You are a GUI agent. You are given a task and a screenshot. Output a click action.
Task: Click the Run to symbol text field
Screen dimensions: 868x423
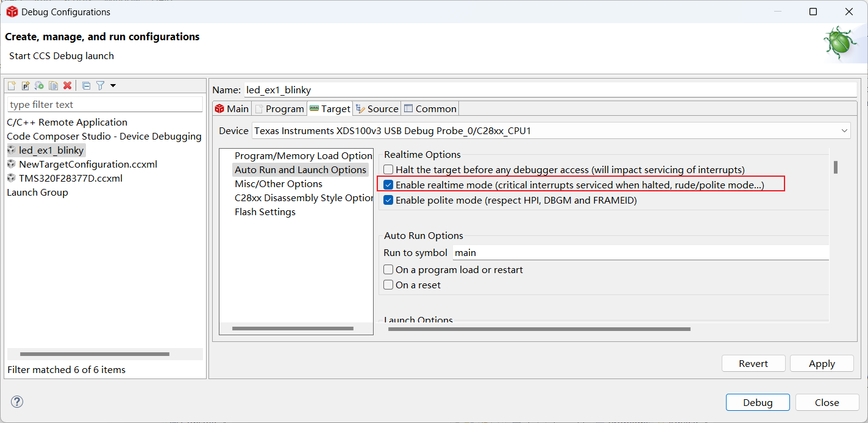640,252
